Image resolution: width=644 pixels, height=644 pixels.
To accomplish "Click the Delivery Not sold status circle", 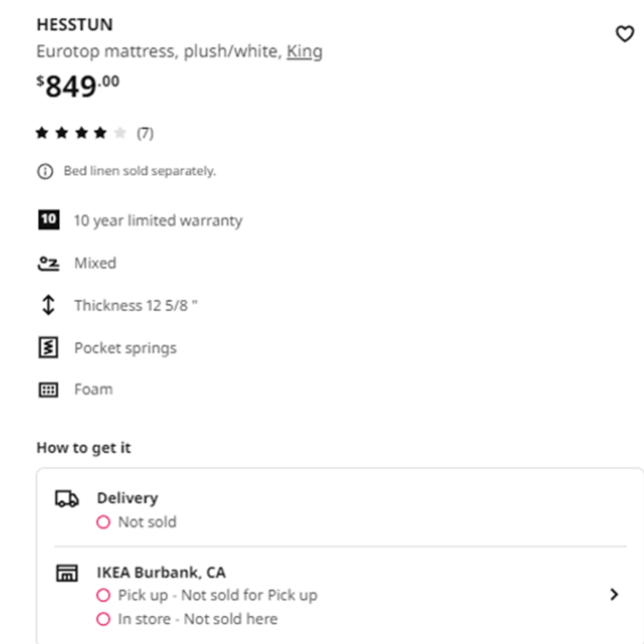I will pos(103,522).
